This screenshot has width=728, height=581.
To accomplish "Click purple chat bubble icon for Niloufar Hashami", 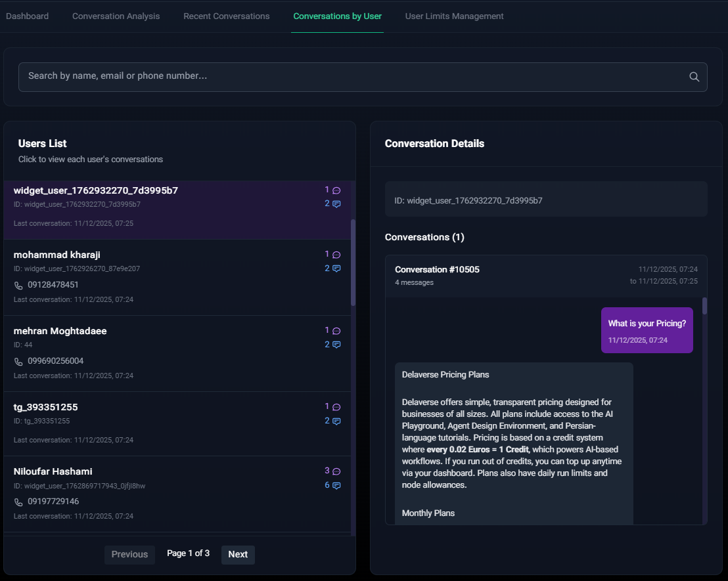I will [336, 471].
